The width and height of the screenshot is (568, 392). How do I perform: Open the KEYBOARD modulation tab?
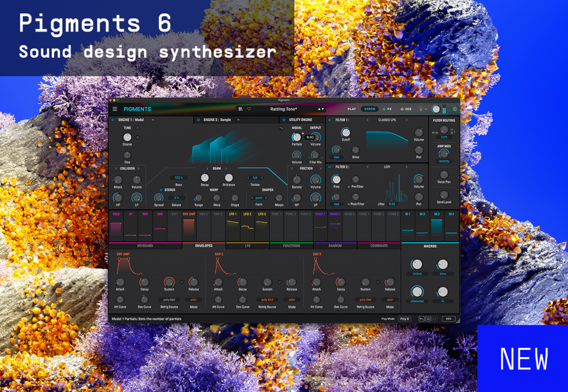point(145,246)
